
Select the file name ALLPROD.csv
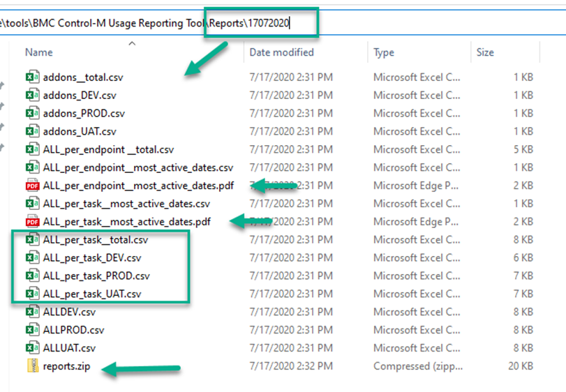pyautogui.click(x=74, y=330)
